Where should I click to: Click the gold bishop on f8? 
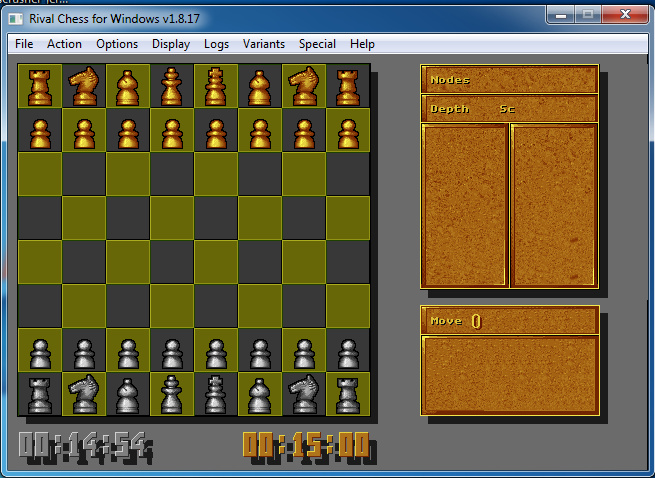point(260,86)
